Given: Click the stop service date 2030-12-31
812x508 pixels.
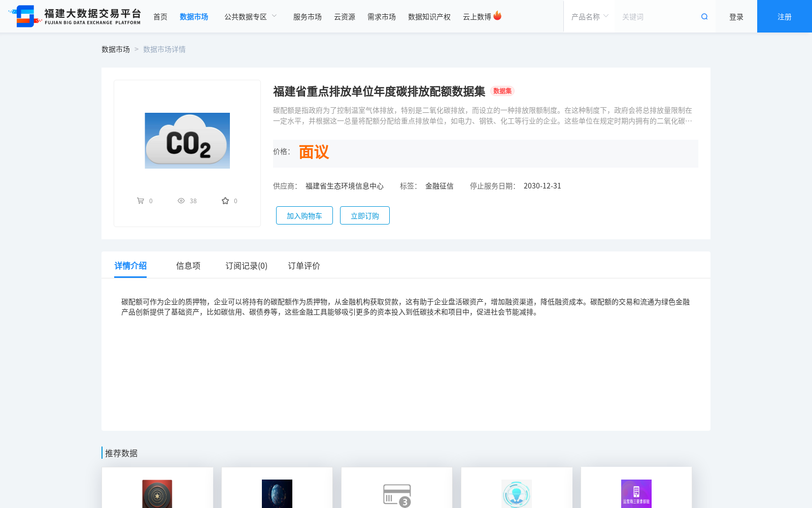Looking at the screenshot, I should point(543,186).
